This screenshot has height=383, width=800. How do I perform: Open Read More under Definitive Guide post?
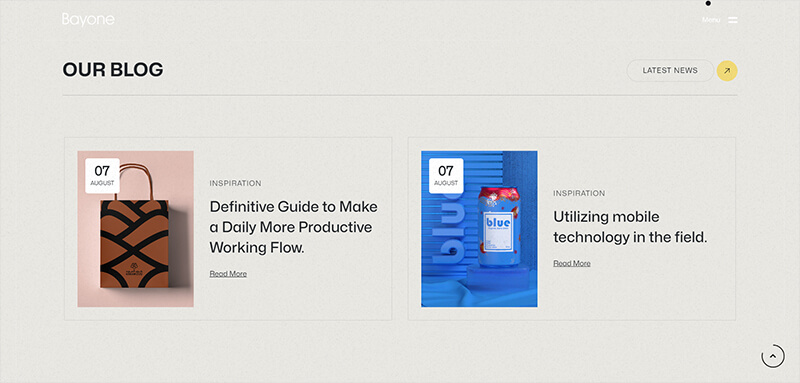click(228, 274)
